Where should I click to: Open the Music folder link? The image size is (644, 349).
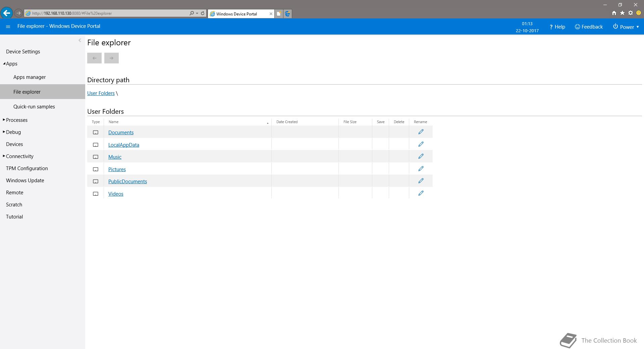click(x=115, y=157)
